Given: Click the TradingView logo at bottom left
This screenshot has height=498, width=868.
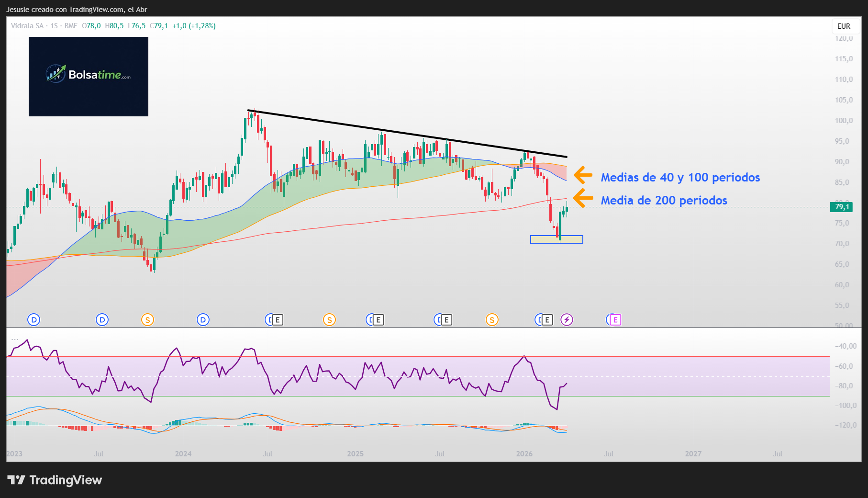Looking at the screenshot, I should [x=55, y=480].
